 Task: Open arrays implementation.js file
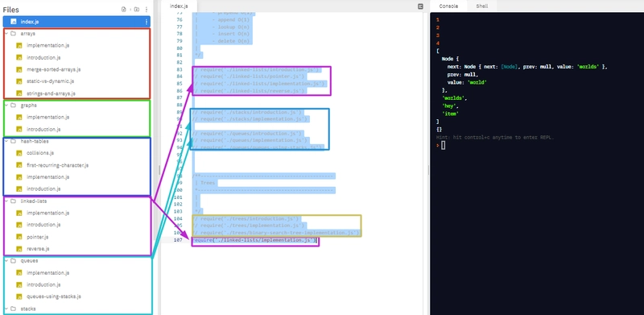pyautogui.click(x=48, y=46)
